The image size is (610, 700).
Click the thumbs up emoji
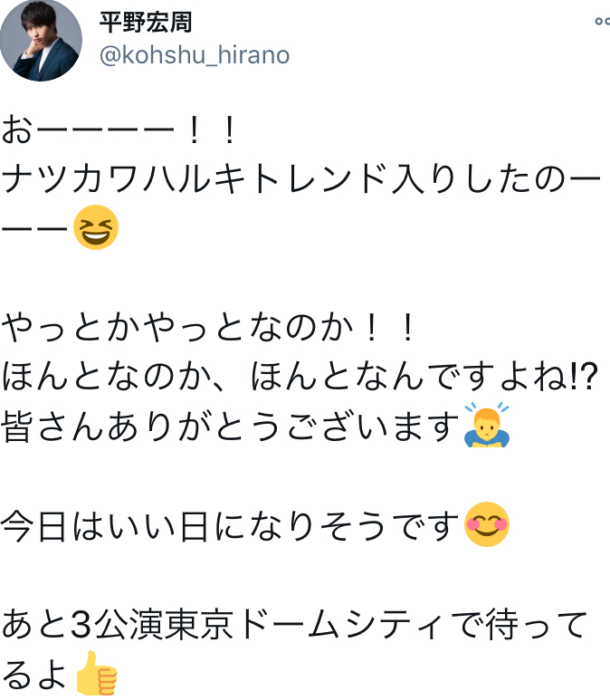pos(97,675)
